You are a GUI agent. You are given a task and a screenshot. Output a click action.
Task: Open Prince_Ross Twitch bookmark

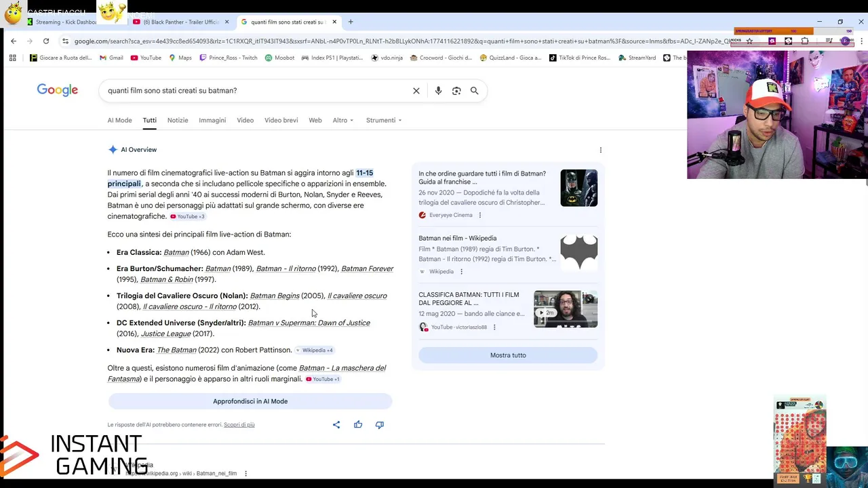(229, 58)
